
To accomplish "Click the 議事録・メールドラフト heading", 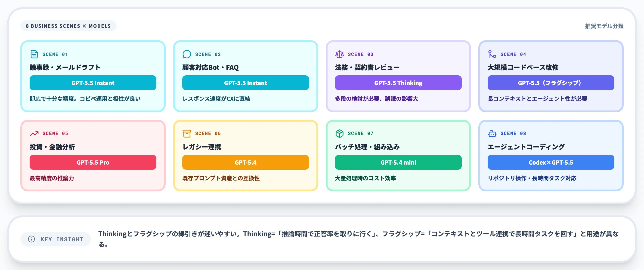I will [x=65, y=67].
